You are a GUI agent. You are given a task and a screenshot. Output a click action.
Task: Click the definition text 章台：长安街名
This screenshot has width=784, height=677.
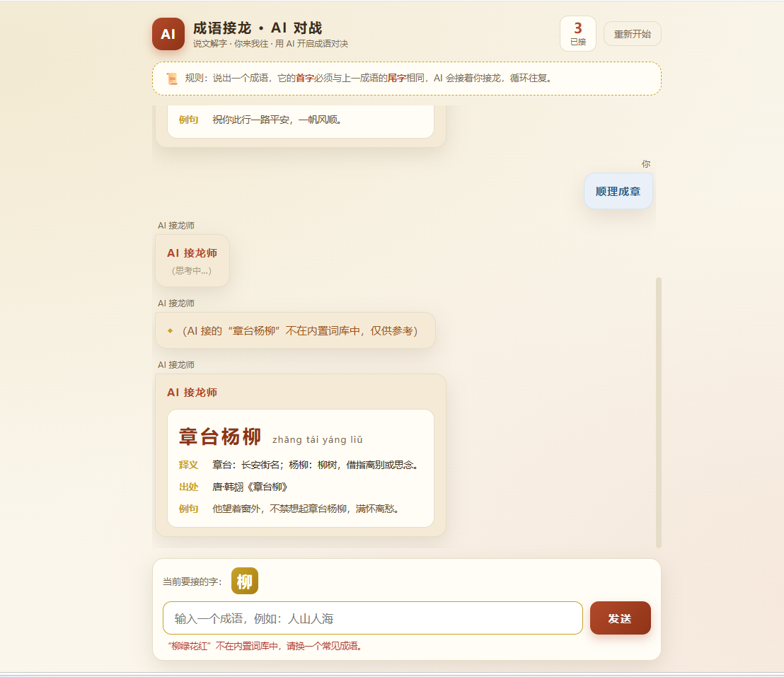coord(315,465)
